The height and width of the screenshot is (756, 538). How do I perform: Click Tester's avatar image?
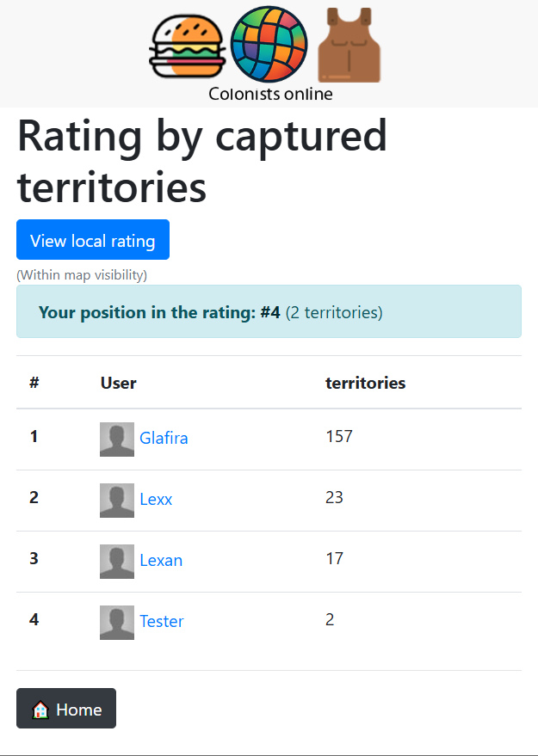coord(117,622)
